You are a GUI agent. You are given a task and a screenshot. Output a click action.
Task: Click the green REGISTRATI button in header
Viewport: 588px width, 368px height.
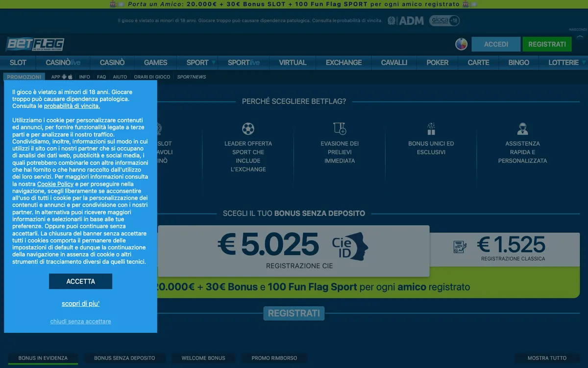[547, 44]
